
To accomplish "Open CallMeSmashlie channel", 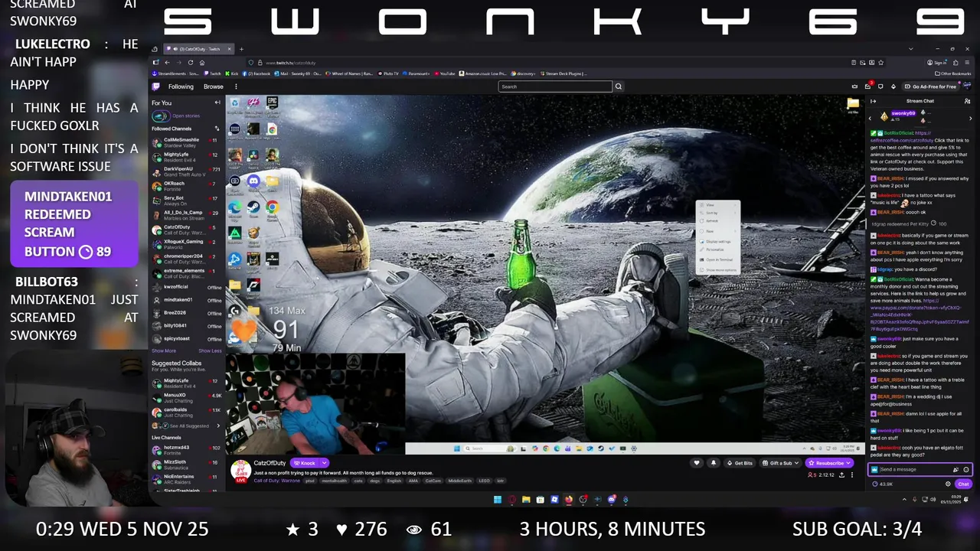I will point(186,142).
